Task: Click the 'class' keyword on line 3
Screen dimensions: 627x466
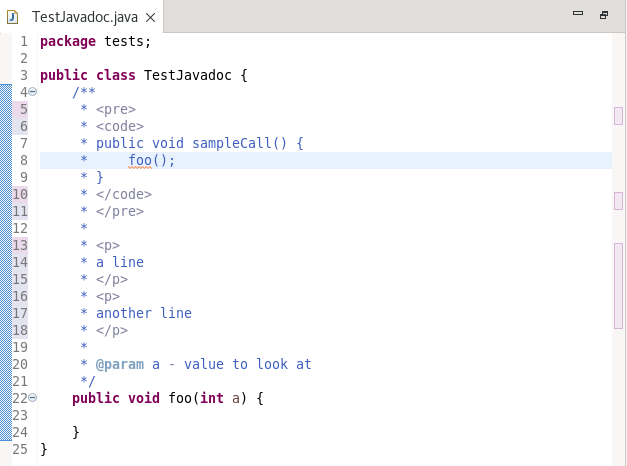Action: (116, 75)
